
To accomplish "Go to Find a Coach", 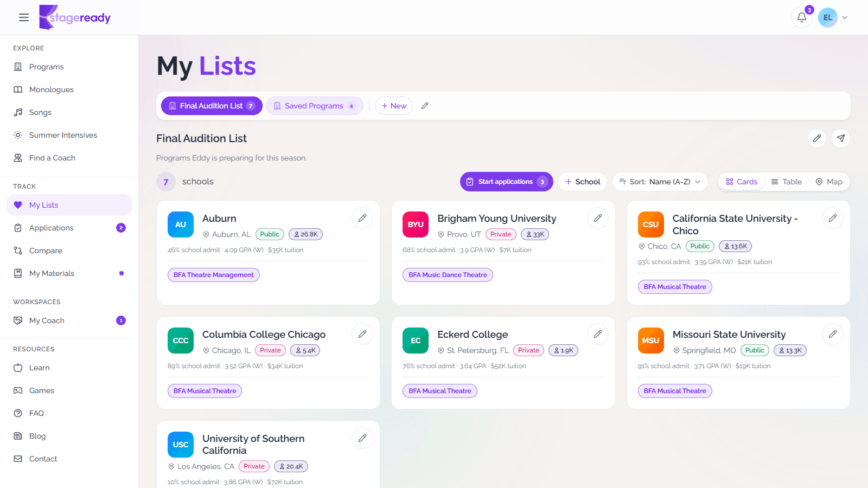I will click(69, 158).
